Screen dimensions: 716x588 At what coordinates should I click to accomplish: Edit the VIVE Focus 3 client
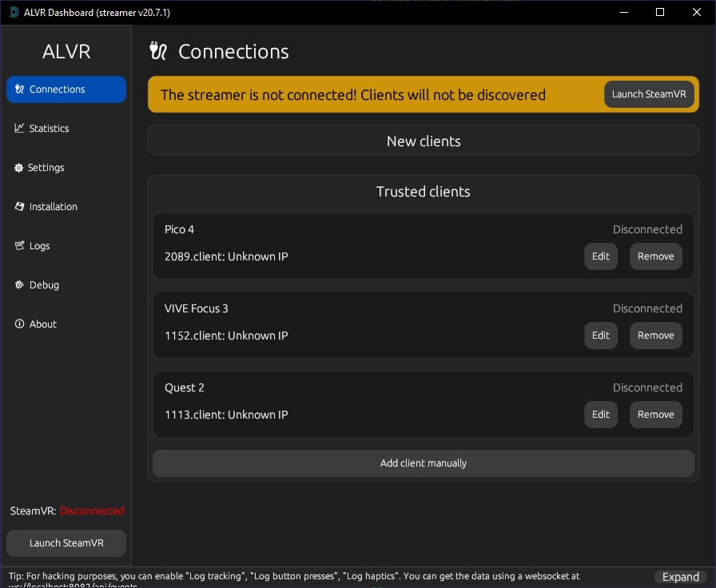click(x=600, y=336)
